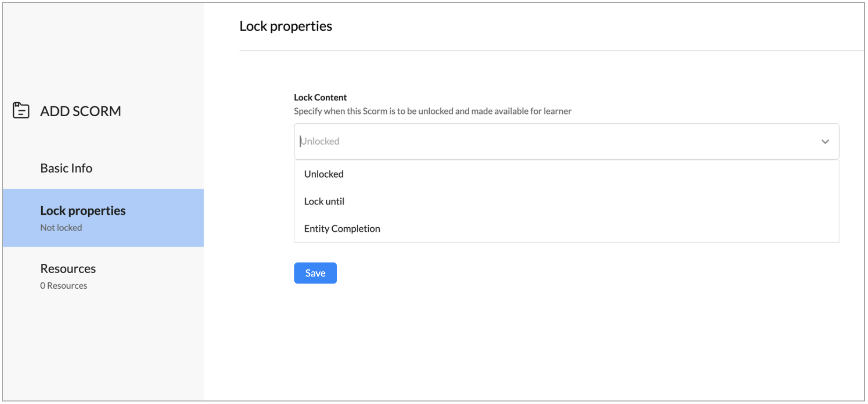This screenshot has height=404, width=868.
Task: Collapse dropdown using the chevron arrow
Action: point(825,142)
